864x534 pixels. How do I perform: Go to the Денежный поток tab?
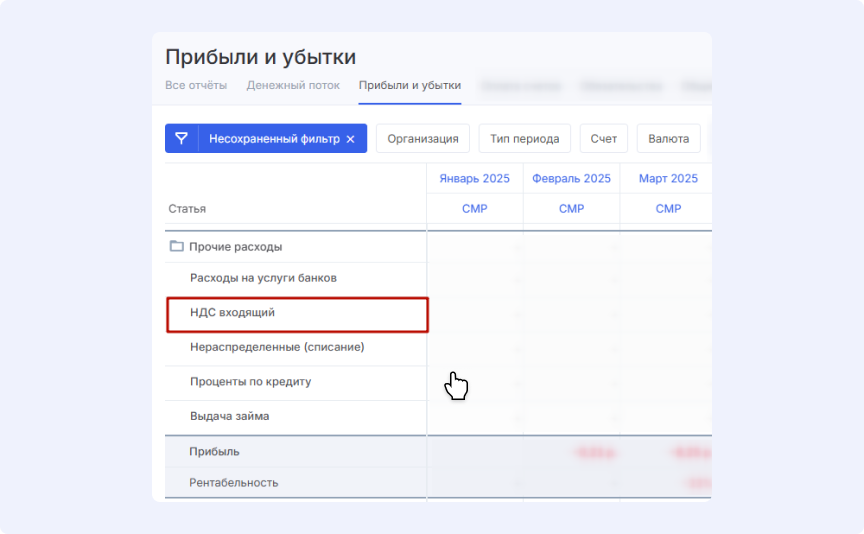pyautogui.click(x=293, y=86)
